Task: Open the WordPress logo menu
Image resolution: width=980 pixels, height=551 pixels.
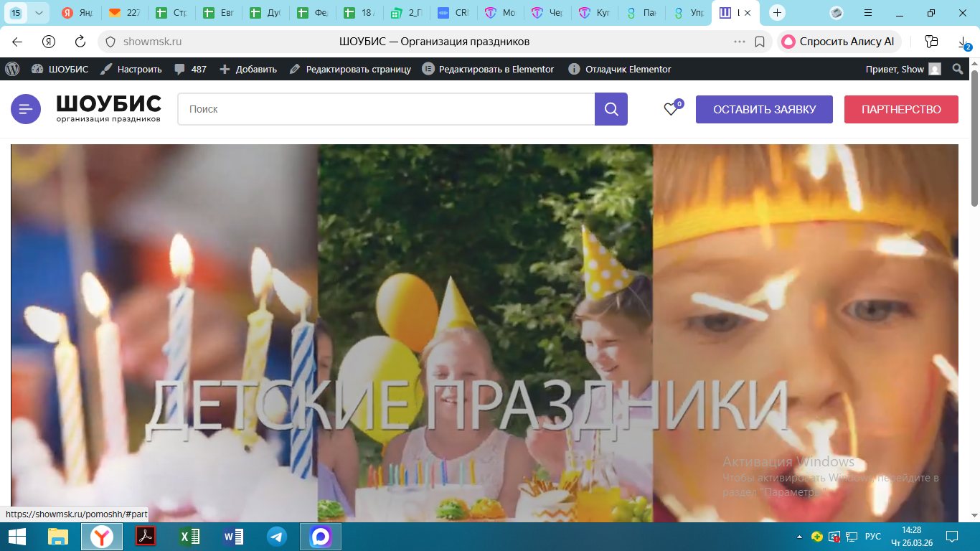Action: click(x=12, y=69)
